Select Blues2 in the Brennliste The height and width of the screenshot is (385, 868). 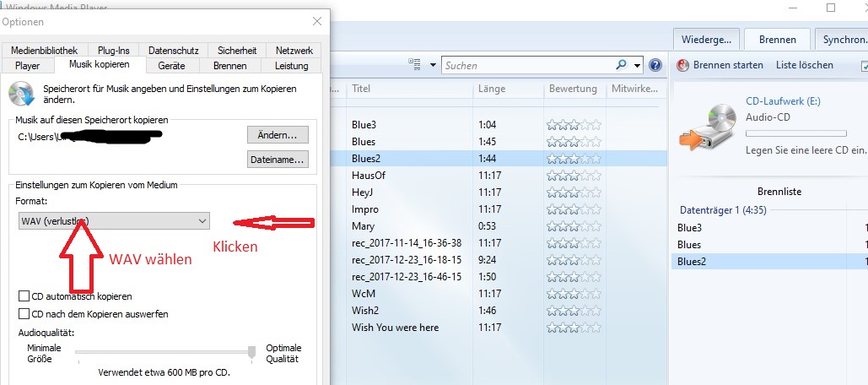pyautogui.click(x=692, y=262)
